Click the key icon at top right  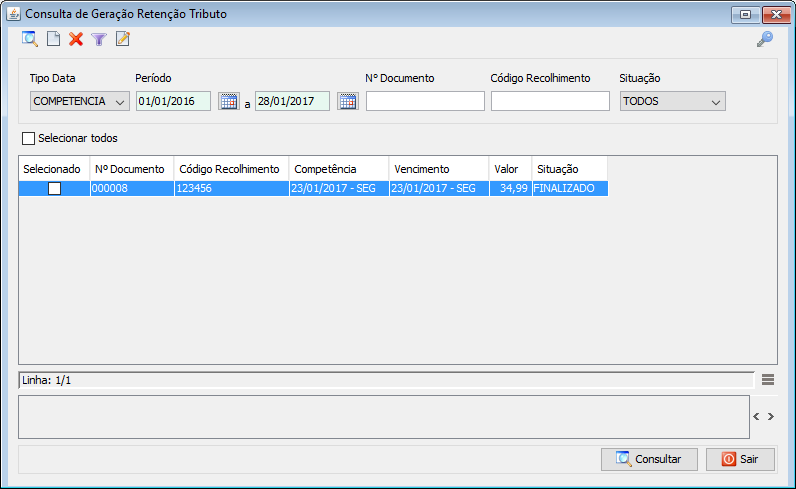point(765,39)
